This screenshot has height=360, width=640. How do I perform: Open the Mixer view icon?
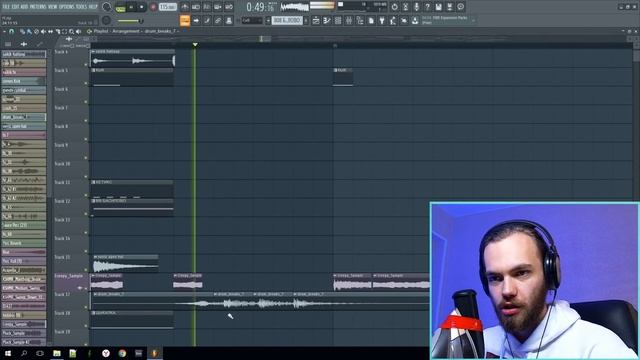[349, 20]
